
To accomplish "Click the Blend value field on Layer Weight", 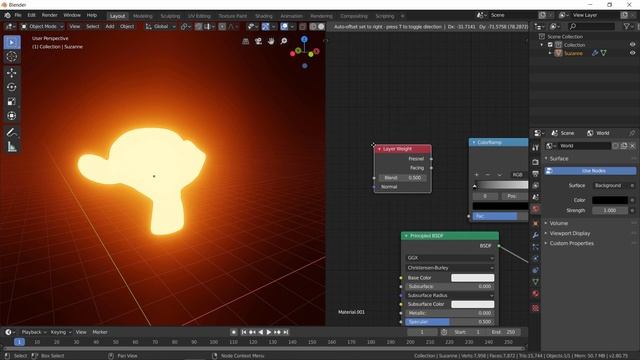I will 402,178.
